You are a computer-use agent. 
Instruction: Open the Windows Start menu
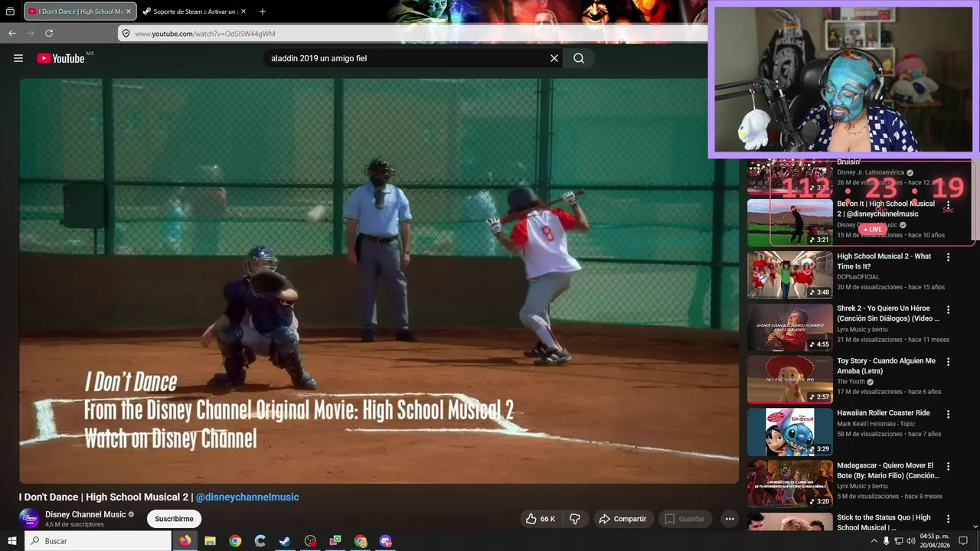12,541
